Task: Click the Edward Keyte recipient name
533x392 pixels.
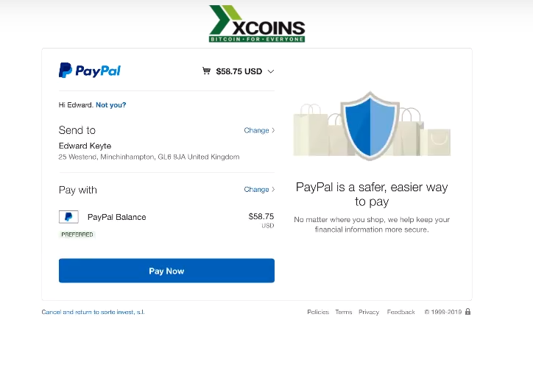Action: click(85, 146)
